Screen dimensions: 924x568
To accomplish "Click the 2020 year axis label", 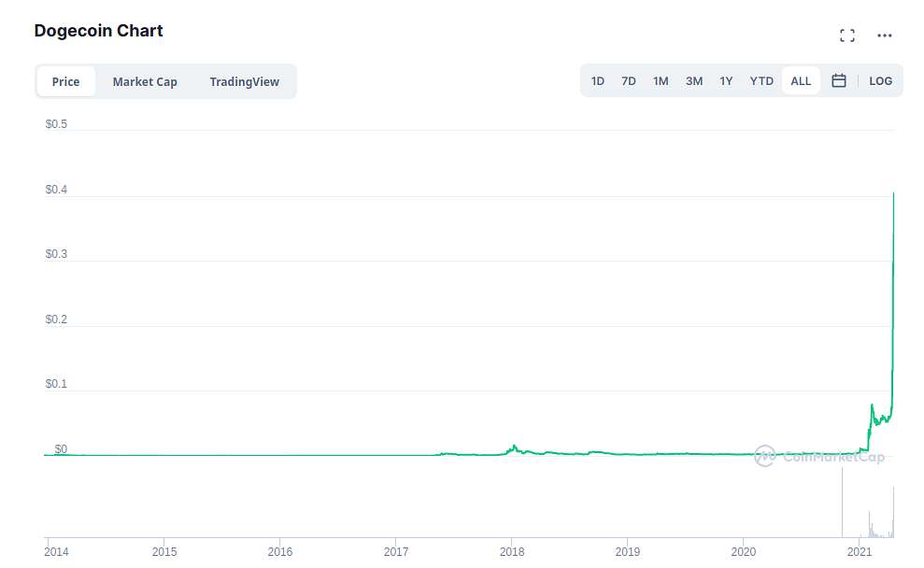I will [x=744, y=551].
